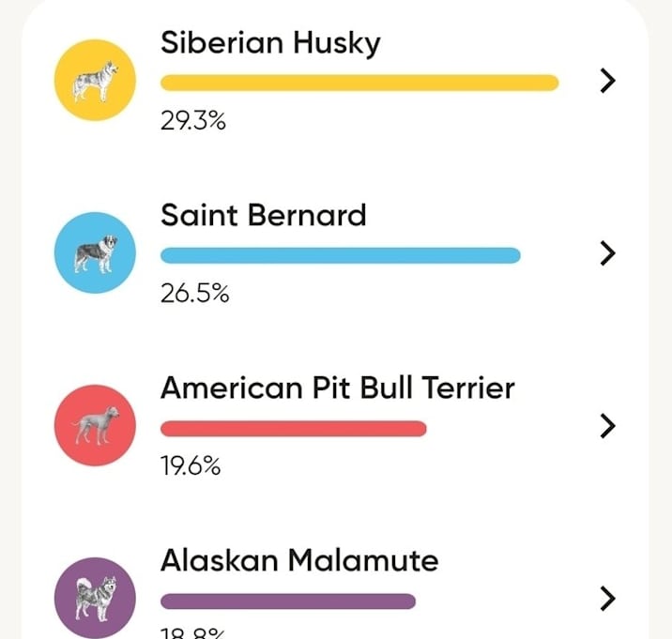This screenshot has height=639, width=672.
Task: Tap the 18.8% value under Alaskan Malamute
Action: 192,633
